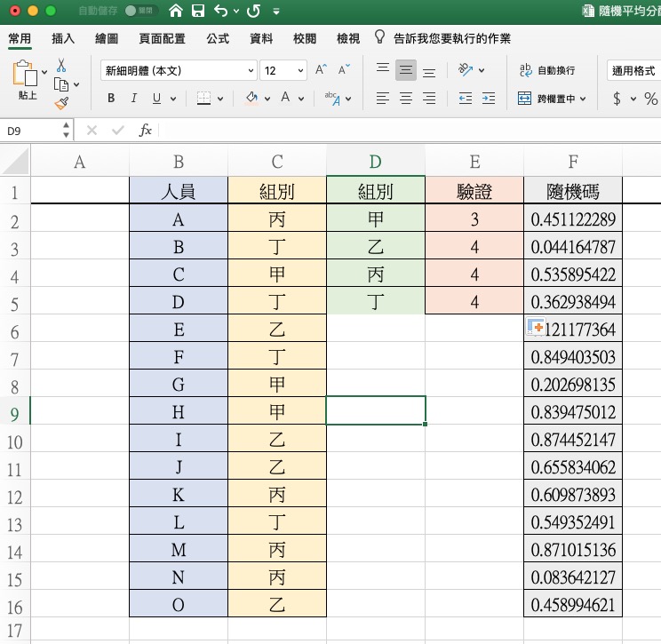Apply italic formatting

133,99
